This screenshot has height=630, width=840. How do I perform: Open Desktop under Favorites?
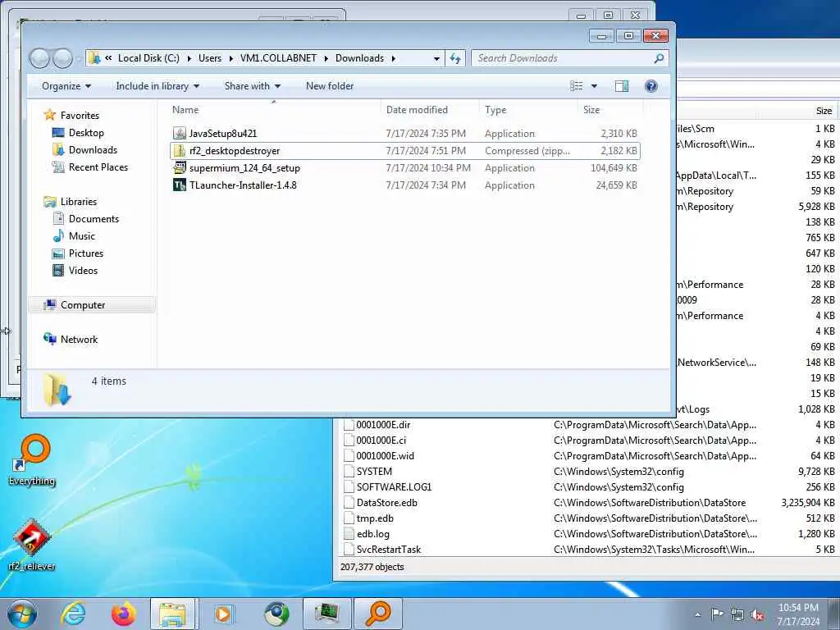click(x=78, y=133)
